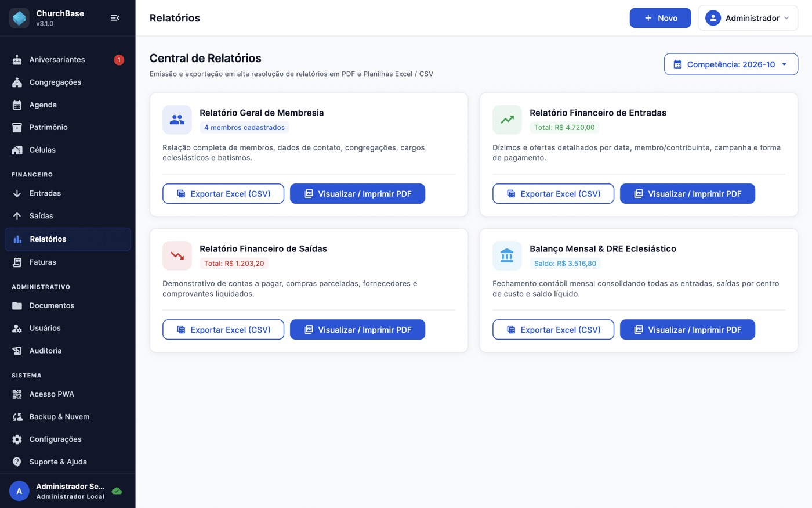812x508 pixels.
Task: Click the Saídas up-arrow icon
Action: (x=17, y=216)
